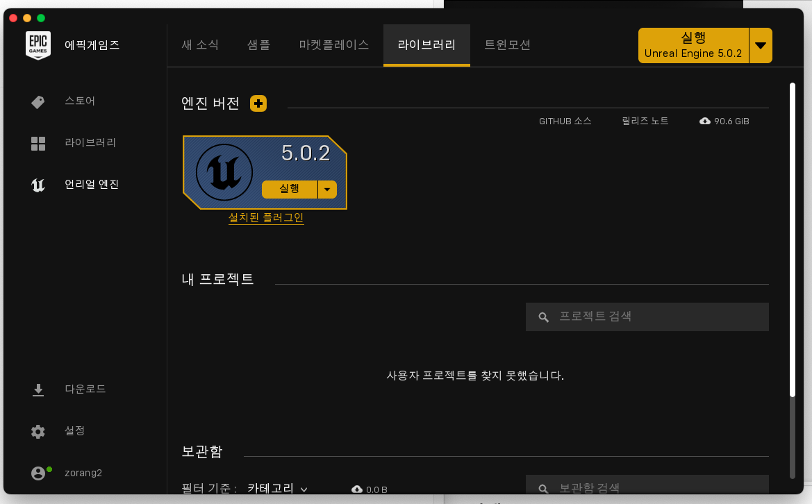This screenshot has width=812, height=504.
Task: Click the 보관함 검색 magnifier icon
Action: [543, 489]
